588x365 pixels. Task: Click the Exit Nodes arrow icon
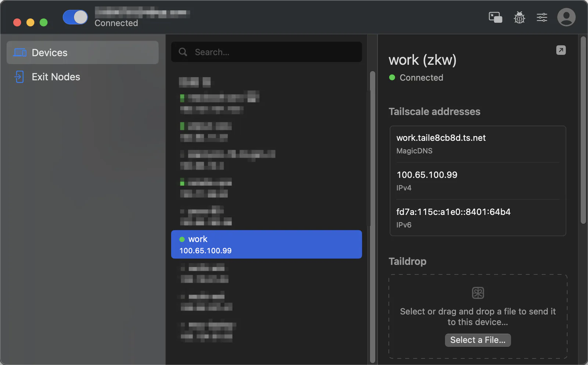[19, 77]
